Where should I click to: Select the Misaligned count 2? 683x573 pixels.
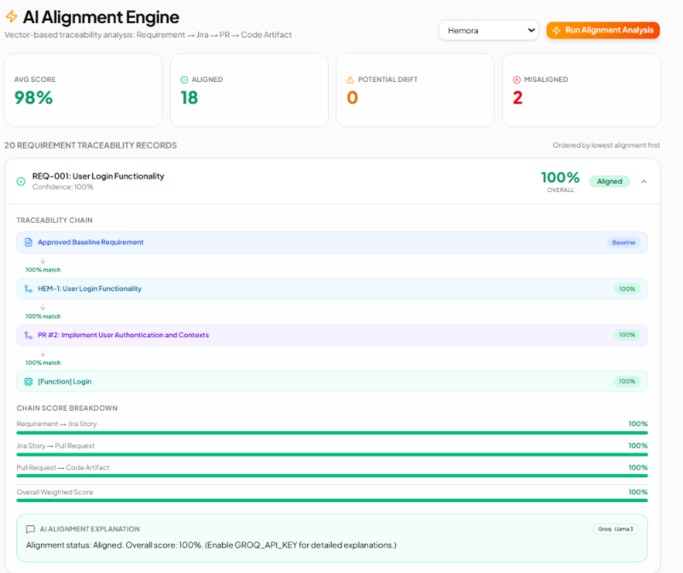pyautogui.click(x=517, y=98)
